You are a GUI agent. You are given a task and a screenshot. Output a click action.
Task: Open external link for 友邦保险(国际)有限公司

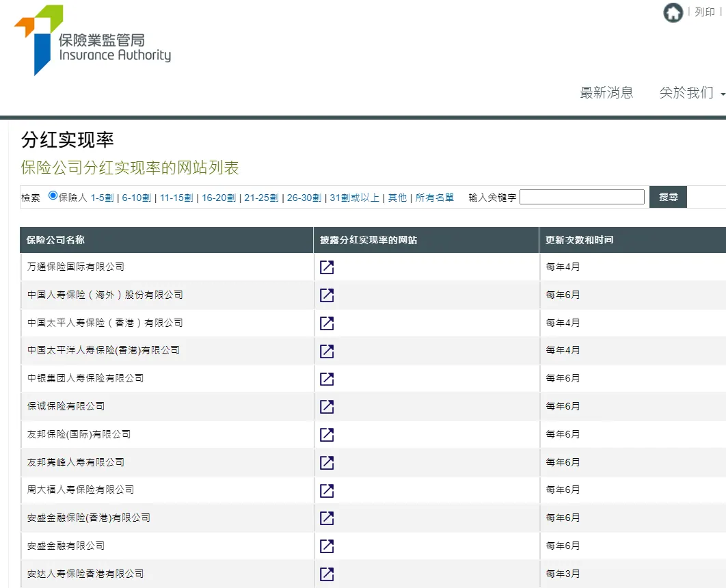tap(327, 435)
